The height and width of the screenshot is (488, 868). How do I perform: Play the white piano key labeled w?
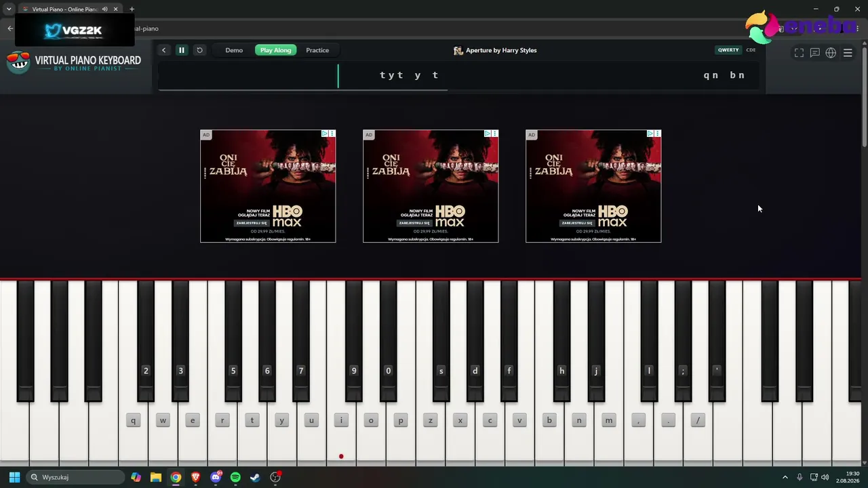coord(163,420)
